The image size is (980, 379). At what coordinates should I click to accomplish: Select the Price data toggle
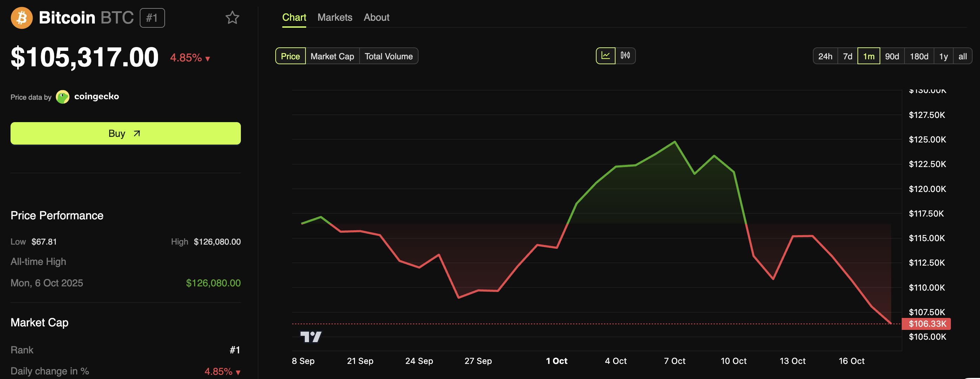tap(290, 56)
